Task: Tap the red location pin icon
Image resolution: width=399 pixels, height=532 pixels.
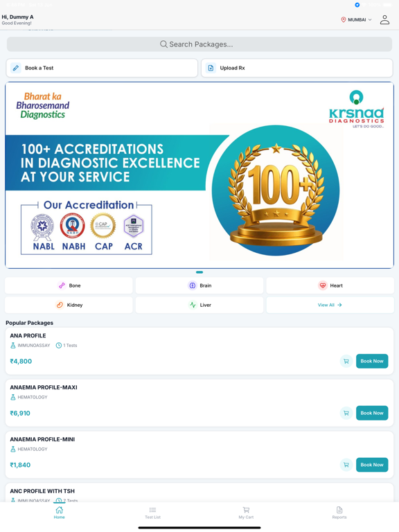Action: [x=343, y=19]
